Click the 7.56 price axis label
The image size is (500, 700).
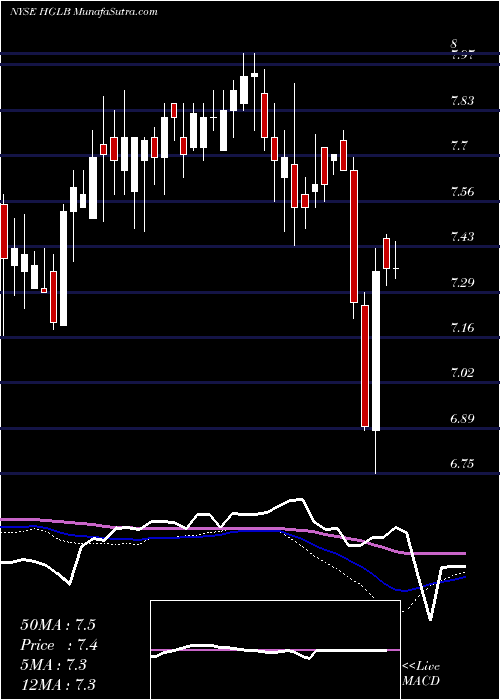(x=462, y=192)
